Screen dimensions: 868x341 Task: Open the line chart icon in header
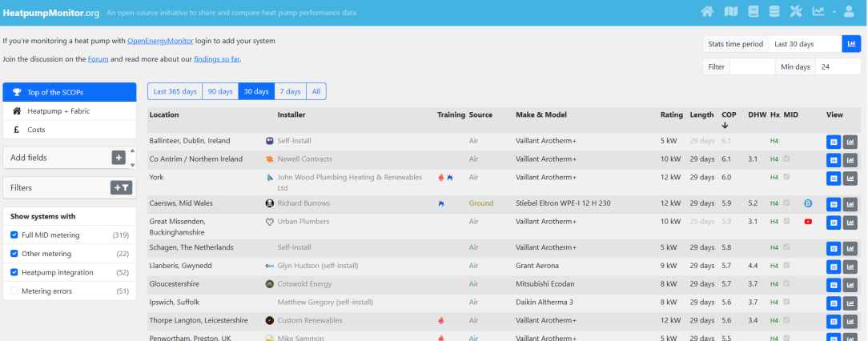point(818,12)
